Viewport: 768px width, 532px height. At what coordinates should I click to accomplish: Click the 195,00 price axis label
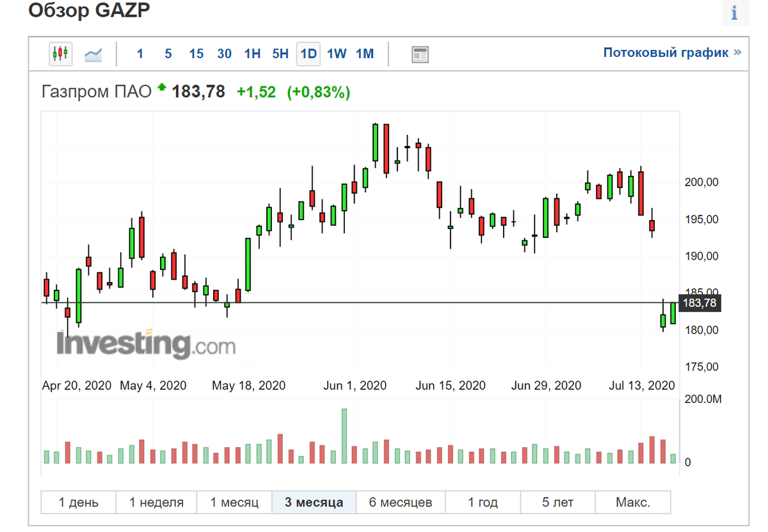click(702, 219)
